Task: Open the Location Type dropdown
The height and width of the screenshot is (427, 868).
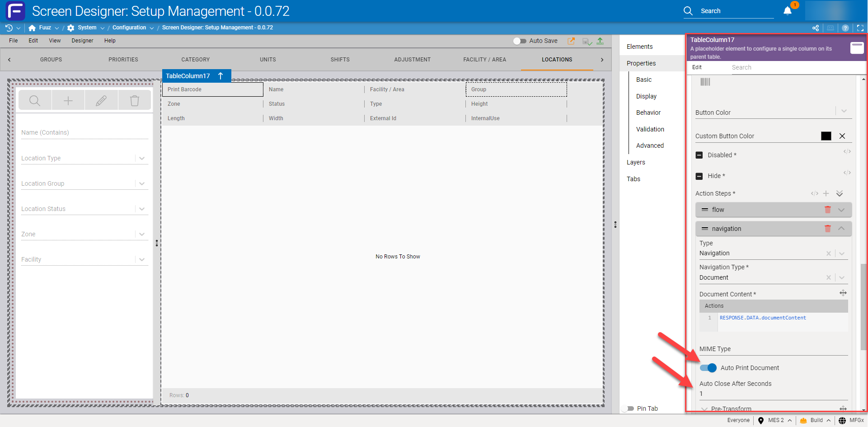Action: 142,158
